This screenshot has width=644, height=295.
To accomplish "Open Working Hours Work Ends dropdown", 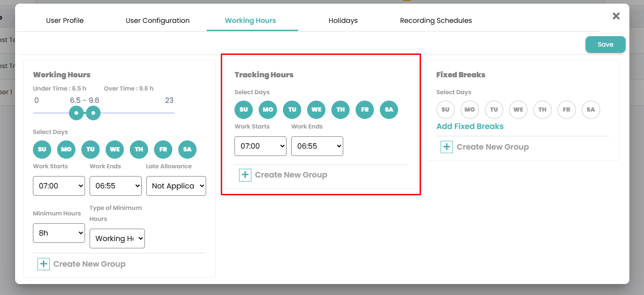I will click(116, 186).
